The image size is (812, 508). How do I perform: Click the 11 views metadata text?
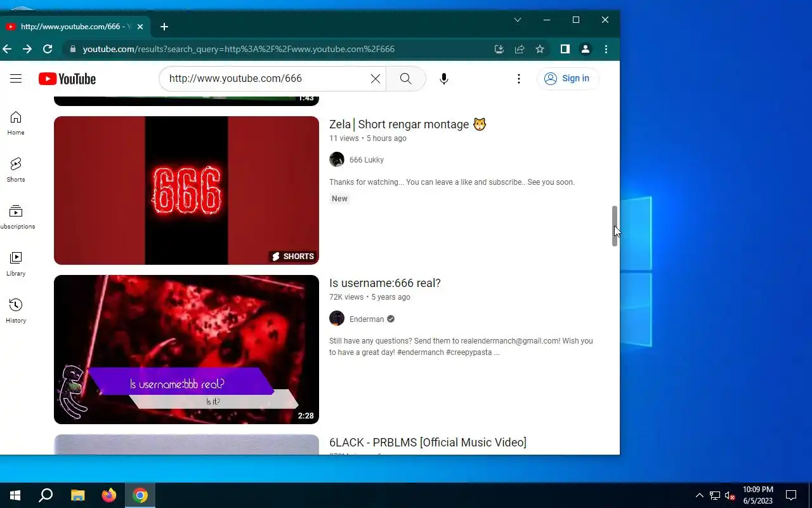(344, 138)
